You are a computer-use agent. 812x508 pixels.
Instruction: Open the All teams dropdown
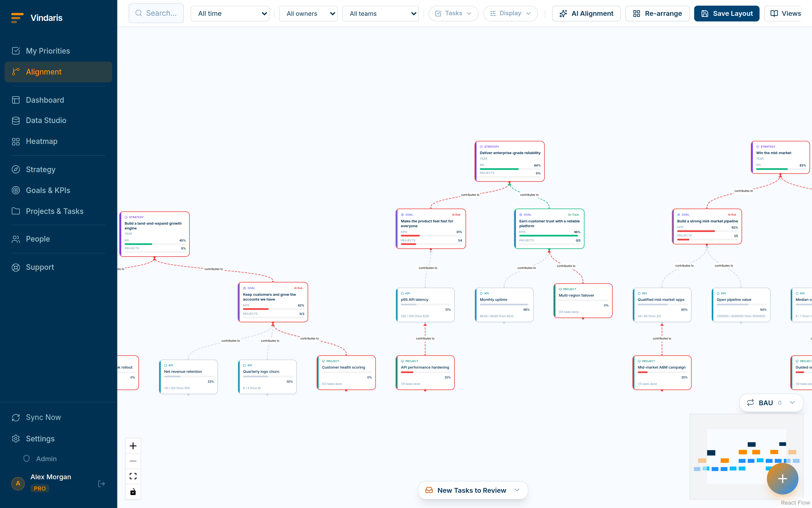(380, 14)
